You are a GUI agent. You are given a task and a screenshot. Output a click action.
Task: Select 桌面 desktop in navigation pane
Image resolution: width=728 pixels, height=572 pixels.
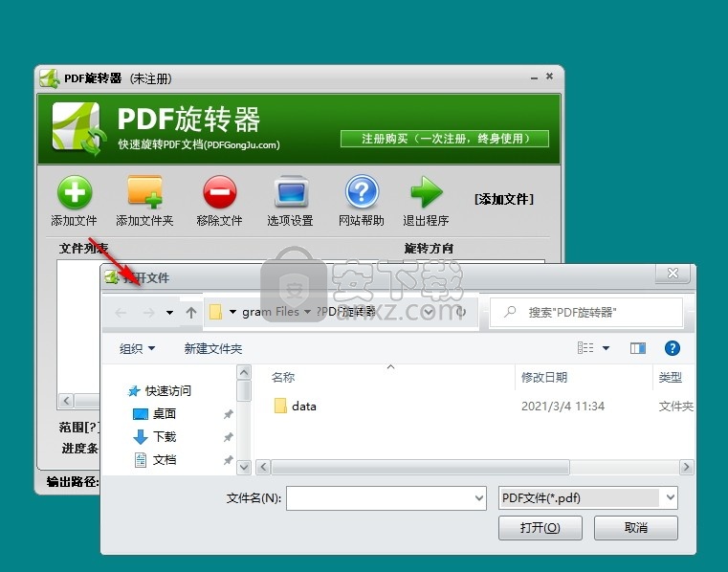165,413
